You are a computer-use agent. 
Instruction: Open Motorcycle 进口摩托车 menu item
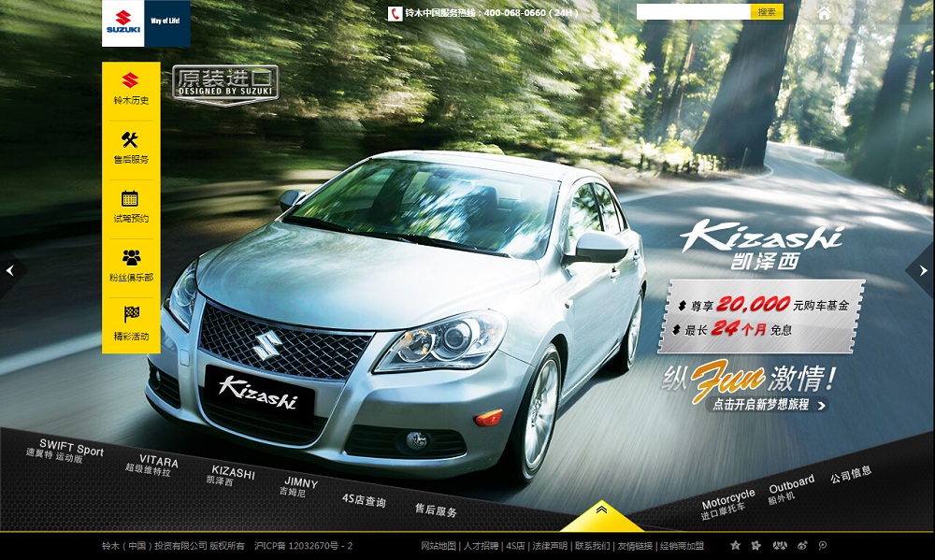(x=727, y=504)
